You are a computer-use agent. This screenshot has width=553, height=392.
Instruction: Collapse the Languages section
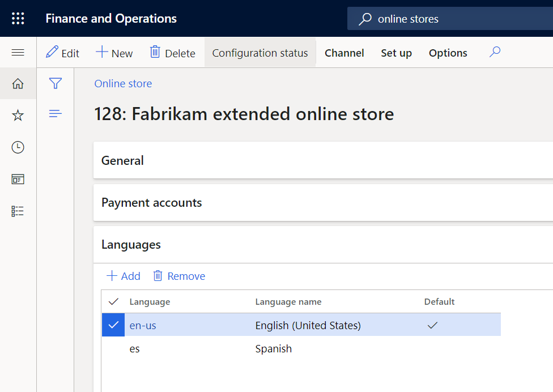point(131,244)
